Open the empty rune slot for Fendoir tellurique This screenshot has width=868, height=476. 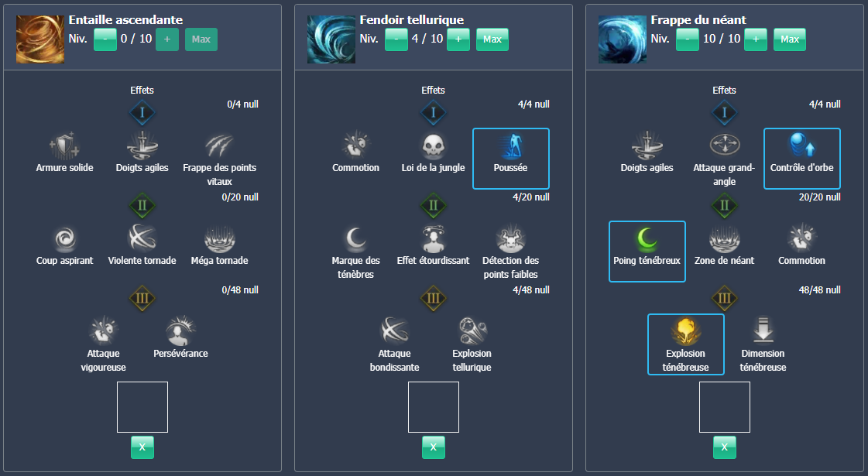(x=433, y=407)
